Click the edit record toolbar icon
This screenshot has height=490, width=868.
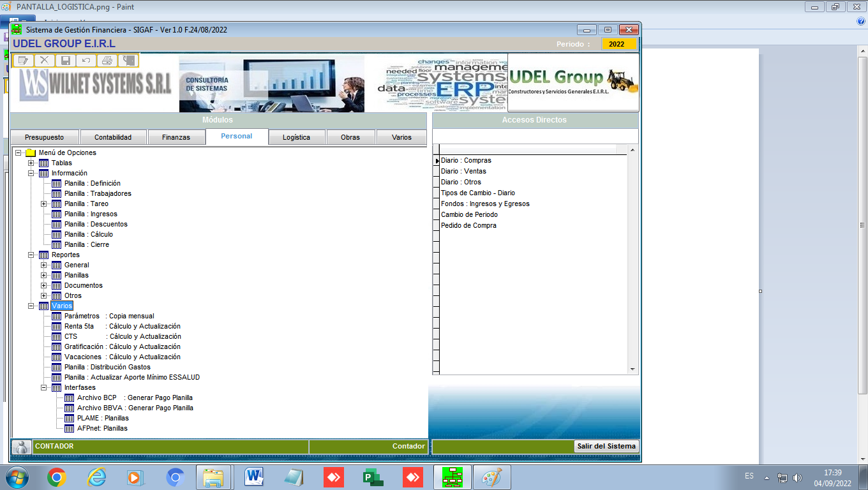(x=24, y=61)
